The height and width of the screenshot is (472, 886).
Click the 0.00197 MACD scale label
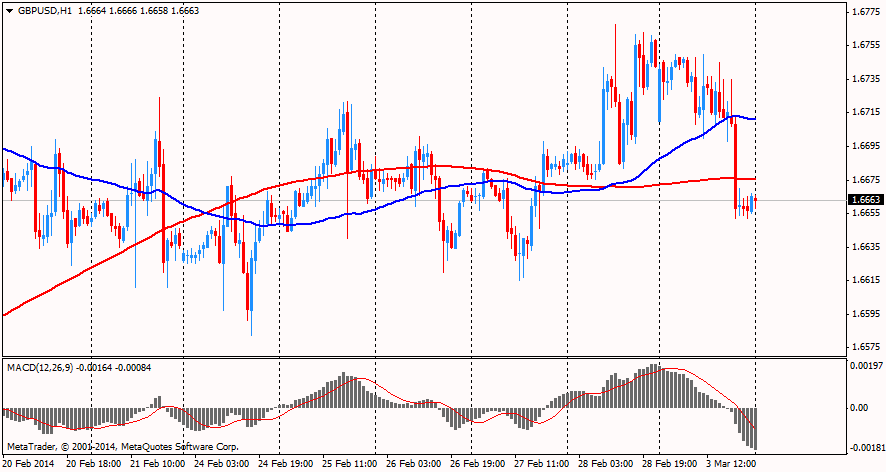tap(866, 367)
